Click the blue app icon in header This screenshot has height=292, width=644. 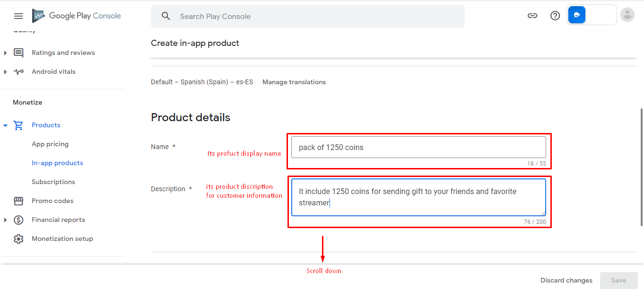click(x=577, y=15)
